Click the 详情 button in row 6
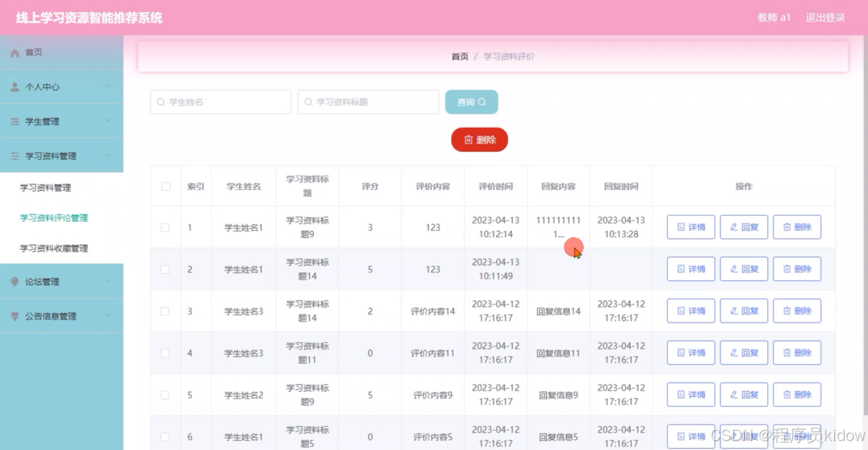The image size is (868, 450). 691,436
